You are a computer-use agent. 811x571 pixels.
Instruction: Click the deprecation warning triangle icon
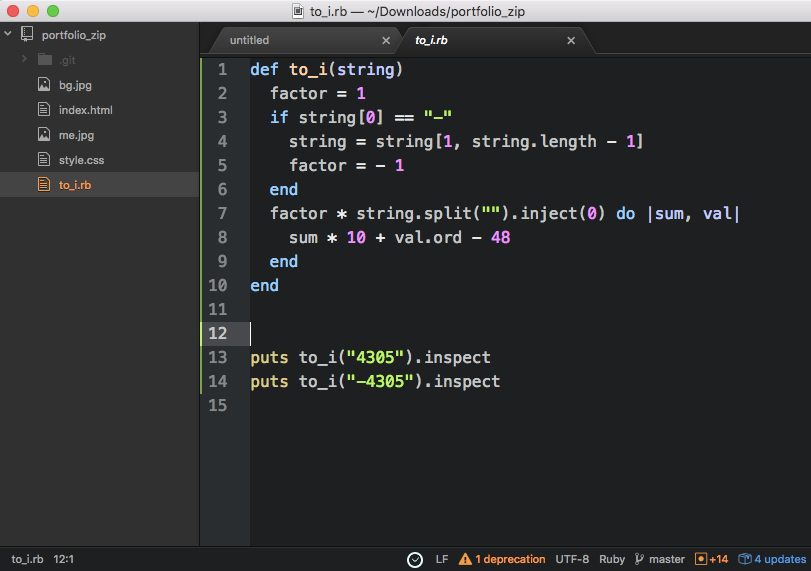(x=465, y=559)
